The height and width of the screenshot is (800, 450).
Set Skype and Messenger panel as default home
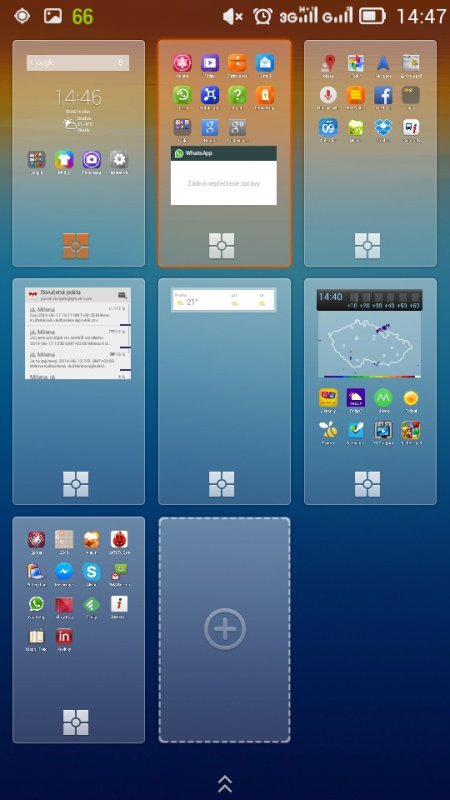point(76,722)
